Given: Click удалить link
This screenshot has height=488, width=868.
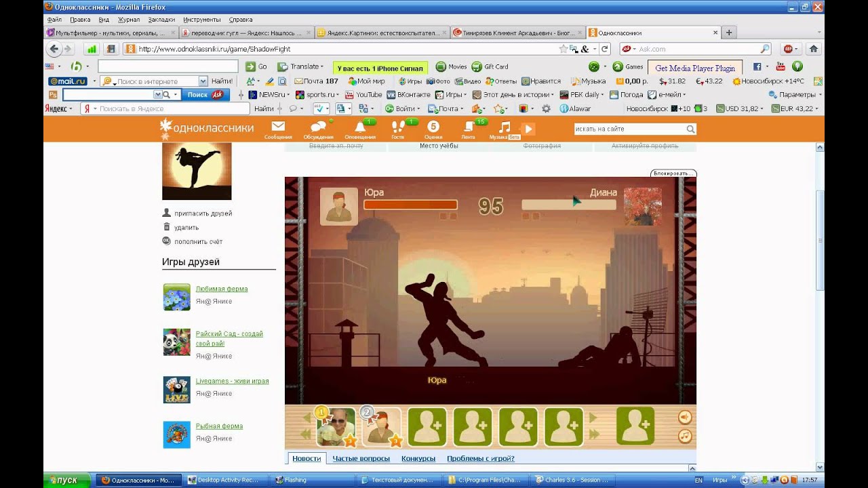Looking at the screenshot, I should tap(186, 228).
